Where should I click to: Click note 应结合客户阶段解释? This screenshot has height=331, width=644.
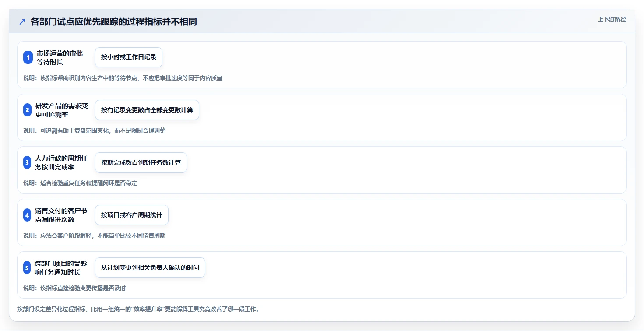(x=94, y=236)
